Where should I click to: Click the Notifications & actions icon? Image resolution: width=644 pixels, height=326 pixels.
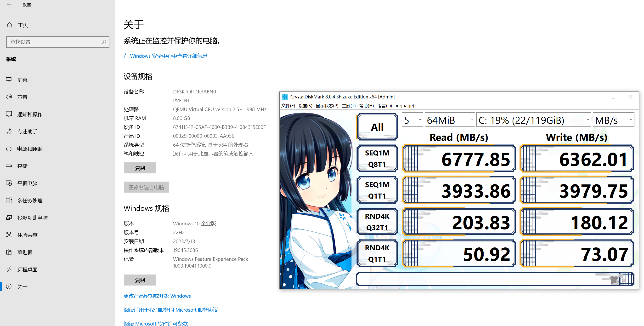tap(9, 114)
